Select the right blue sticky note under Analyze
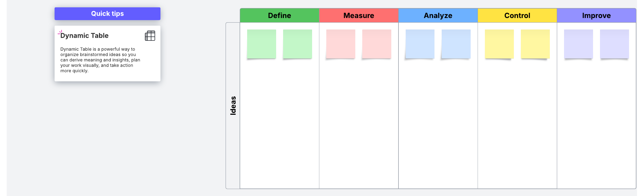Screen dimensions: 644x196 [x=456, y=44]
